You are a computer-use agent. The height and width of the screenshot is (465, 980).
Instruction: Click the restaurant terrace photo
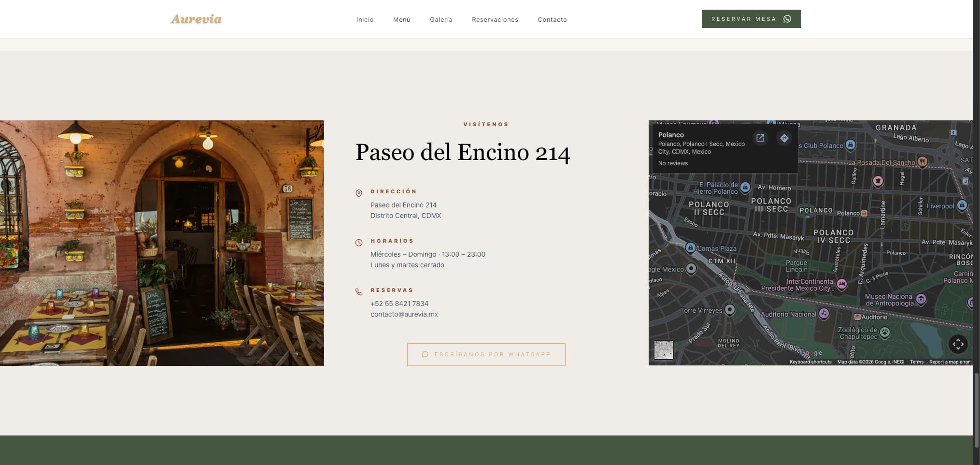click(x=162, y=243)
